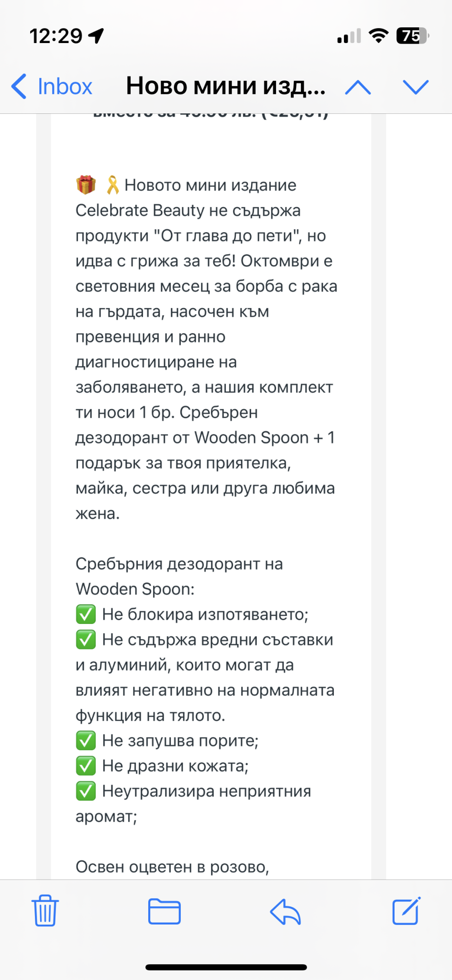Tap the Inbox back button
The width and height of the screenshot is (452, 980).
coord(52,87)
